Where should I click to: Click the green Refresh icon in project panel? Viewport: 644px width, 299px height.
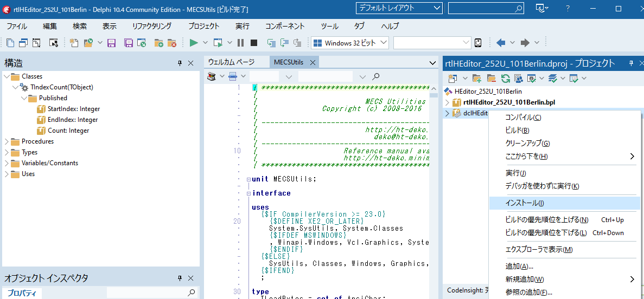[x=505, y=79]
